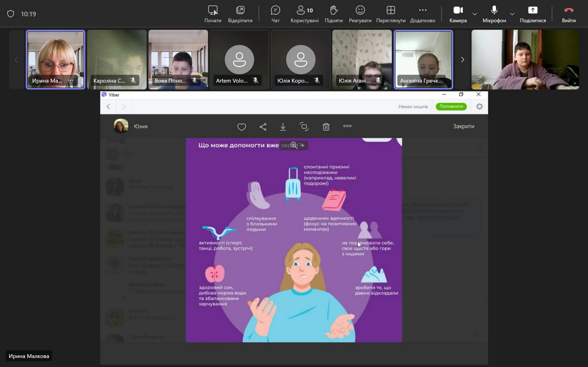
Task: Expand microphone options arrow
Action: 512,14
